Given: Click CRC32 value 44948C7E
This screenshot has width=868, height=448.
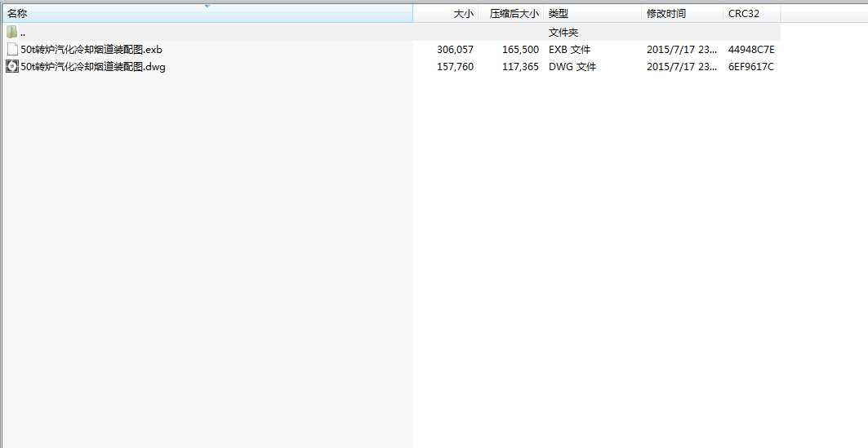Looking at the screenshot, I should pos(751,50).
